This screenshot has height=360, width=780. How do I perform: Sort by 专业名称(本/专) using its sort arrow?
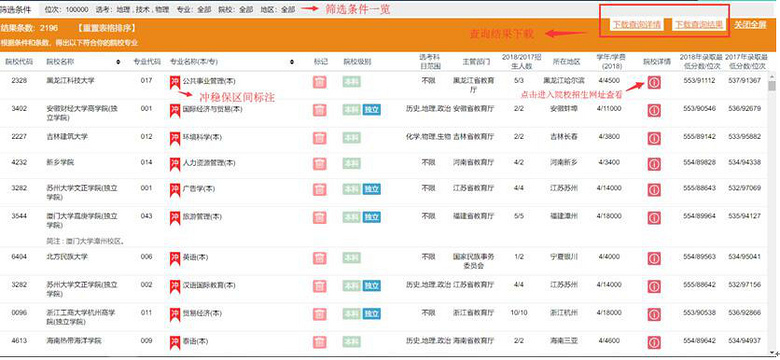pyautogui.click(x=292, y=62)
